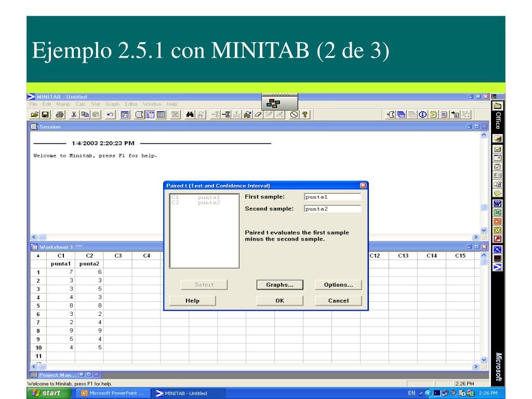Click the Minitab icon in the Office shortcut bar
The image size is (532, 399).
[x=497, y=268]
